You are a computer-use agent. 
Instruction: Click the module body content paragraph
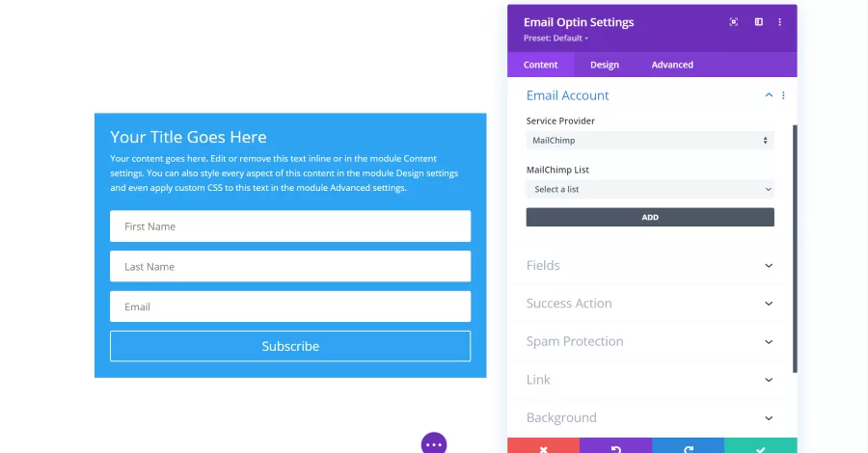coord(284,173)
